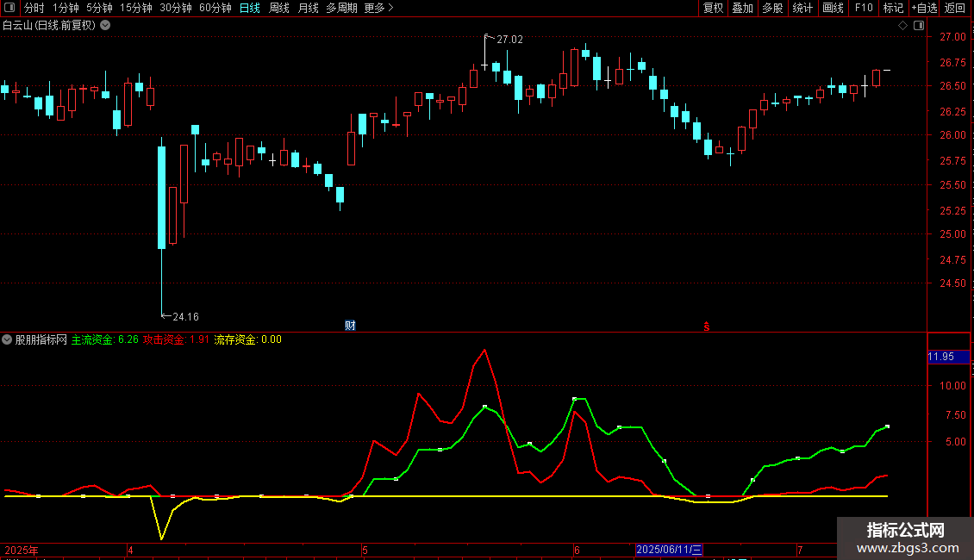Click the 返回 back button
This screenshot has width=974, height=560.
955,8
